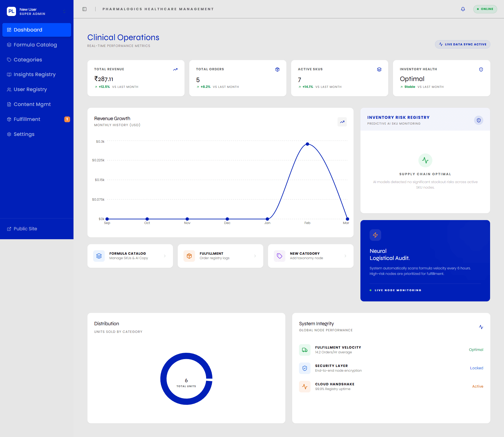Open User Registry page
Viewport: 504px width, 437px height.
coord(37,89)
